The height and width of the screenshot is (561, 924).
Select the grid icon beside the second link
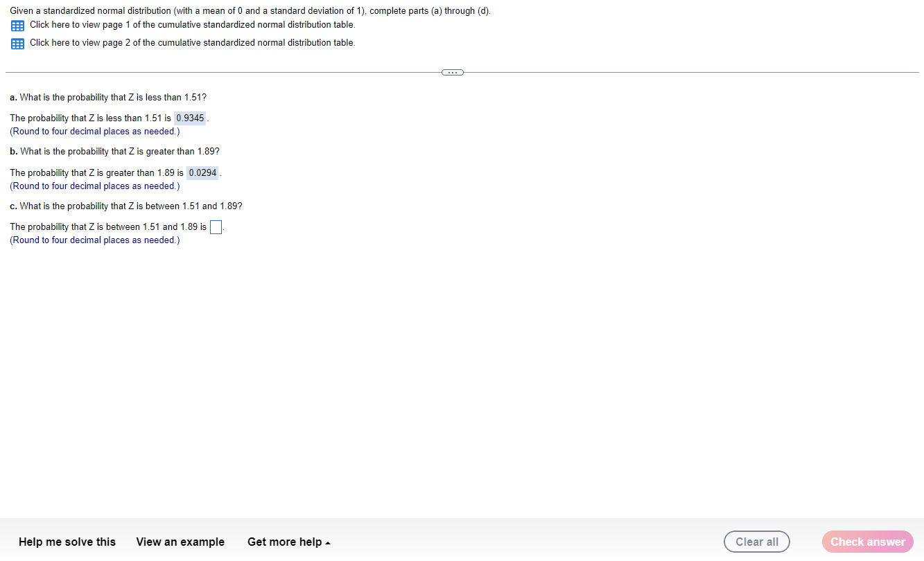click(x=17, y=43)
